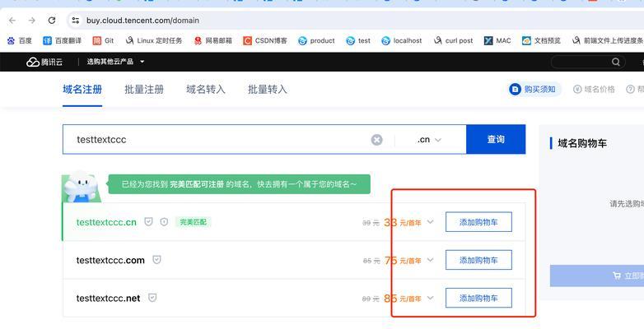Click the browser forward arrow

[32, 20]
